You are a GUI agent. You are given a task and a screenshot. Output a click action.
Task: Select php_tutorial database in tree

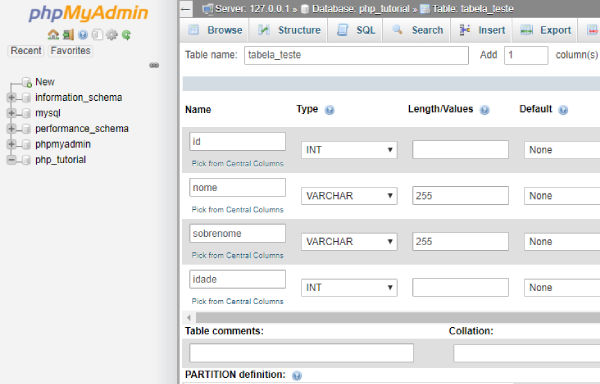pos(60,160)
